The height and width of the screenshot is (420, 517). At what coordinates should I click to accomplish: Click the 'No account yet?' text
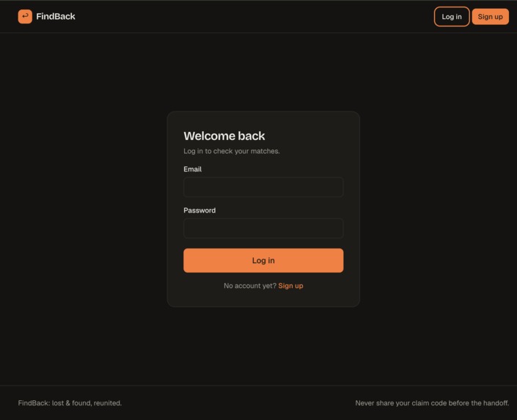point(250,286)
